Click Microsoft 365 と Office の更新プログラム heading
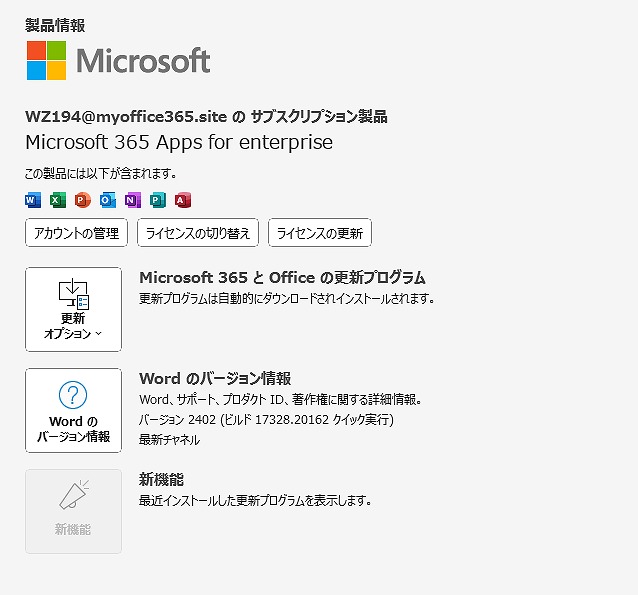 tap(282, 278)
